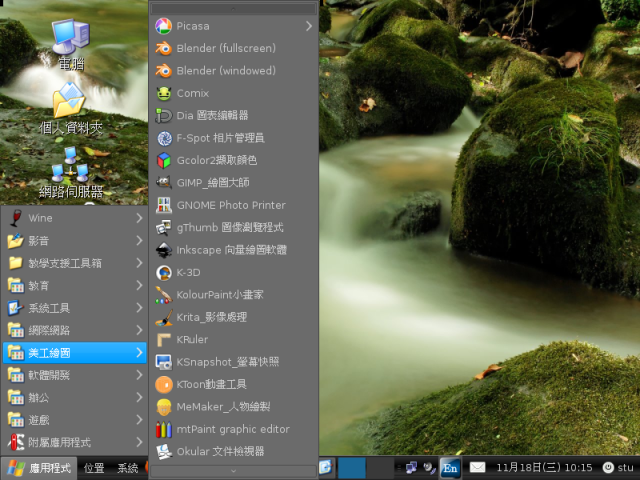The height and width of the screenshot is (480, 640).
Task: Click the KToon orange icon
Action: coord(164,384)
